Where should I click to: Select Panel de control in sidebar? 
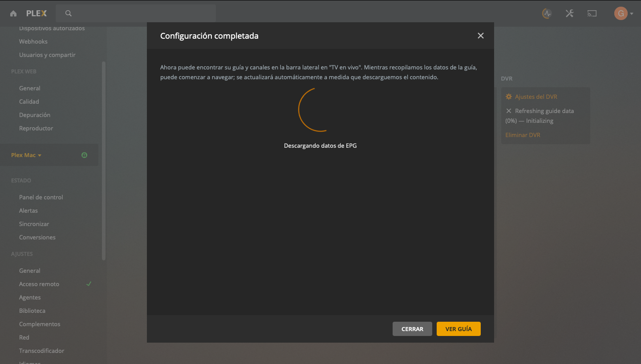click(x=41, y=197)
